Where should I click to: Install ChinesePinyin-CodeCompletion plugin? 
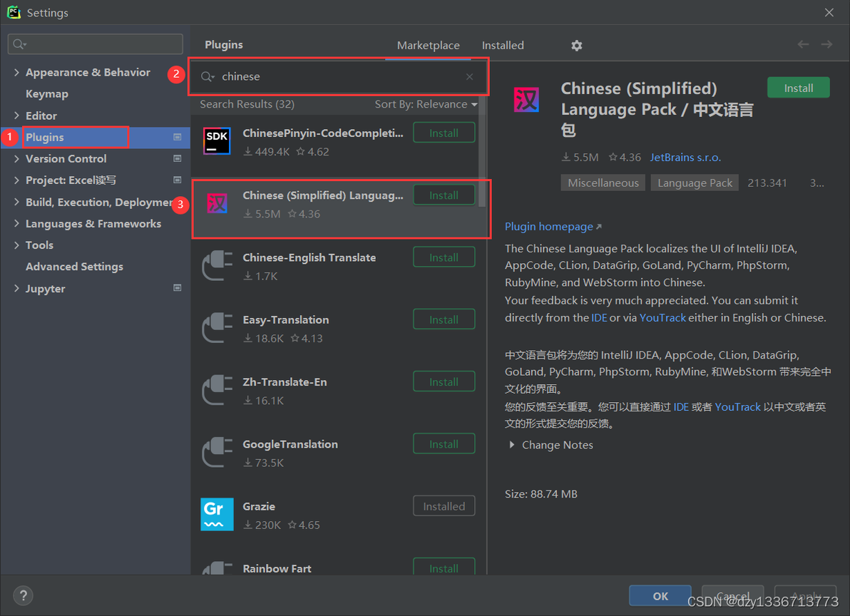444,133
